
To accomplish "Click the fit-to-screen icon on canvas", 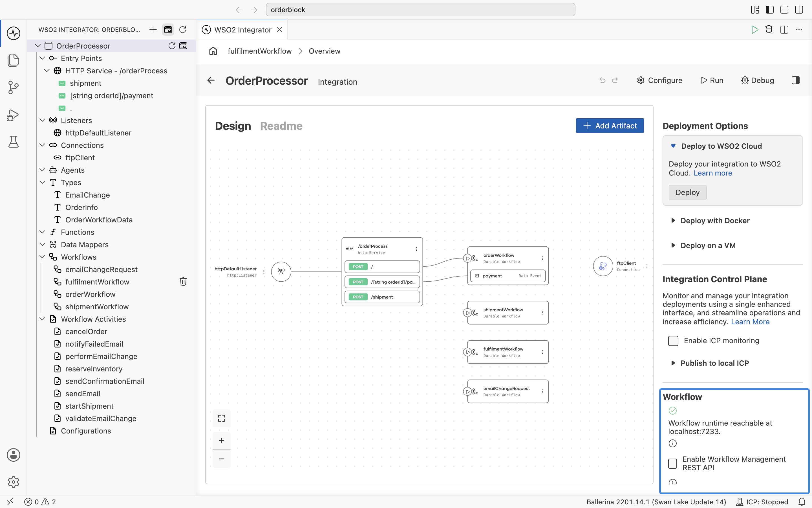I will 221,418.
